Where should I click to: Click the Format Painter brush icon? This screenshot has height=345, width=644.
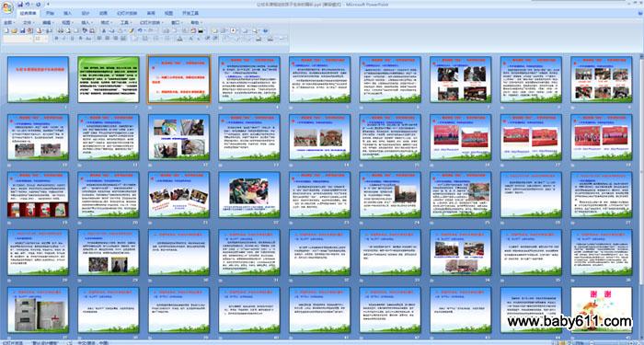[x=132, y=30]
